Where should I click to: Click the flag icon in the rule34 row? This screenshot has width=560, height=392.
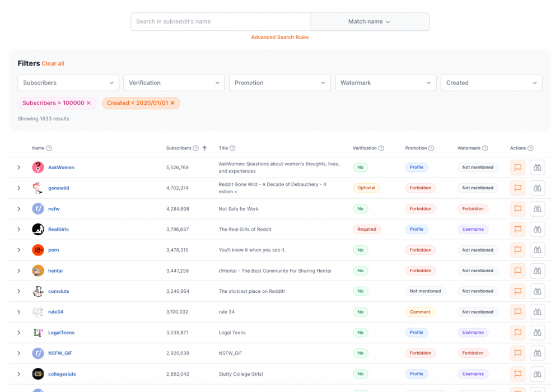point(517,312)
